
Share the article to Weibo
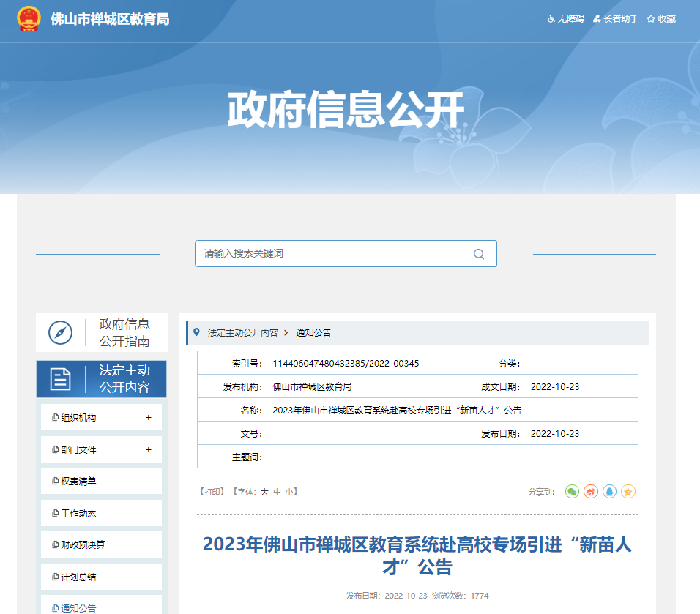(x=591, y=492)
